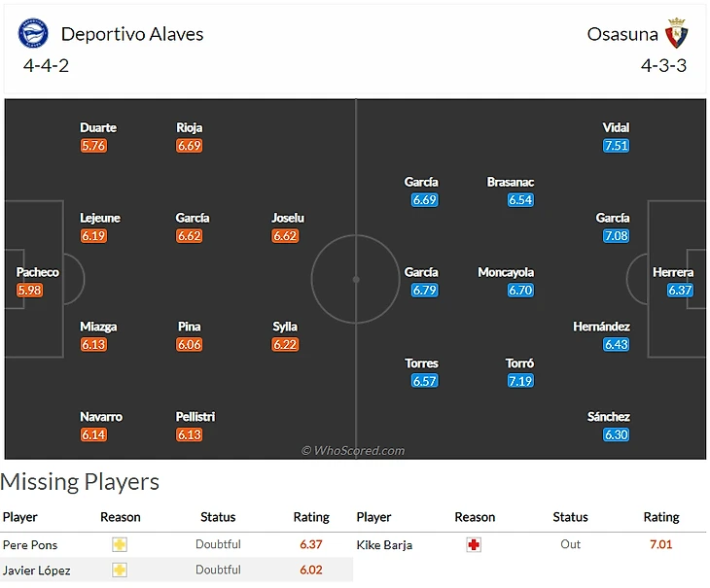Open the Deportivo Alaves team name link
This screenshot has height=588, width=710.
click(132, 34)
